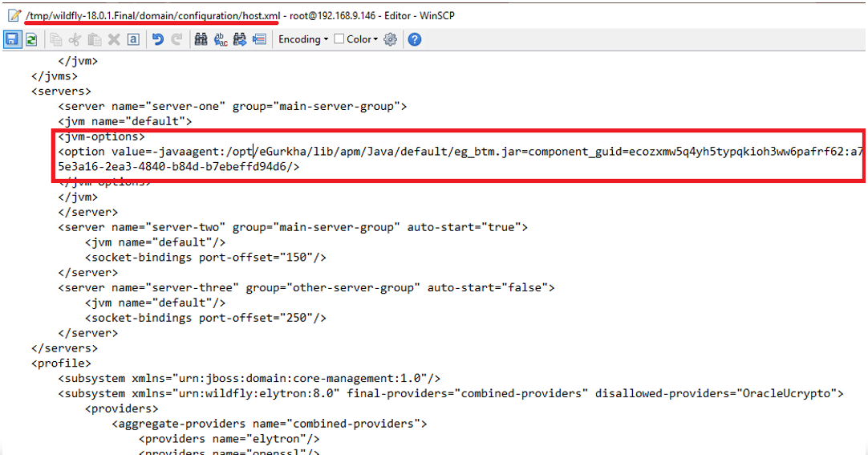This screenshot has width=868, height=455.
Task: Open the Help question mark icon
Action: click(415, 39)
